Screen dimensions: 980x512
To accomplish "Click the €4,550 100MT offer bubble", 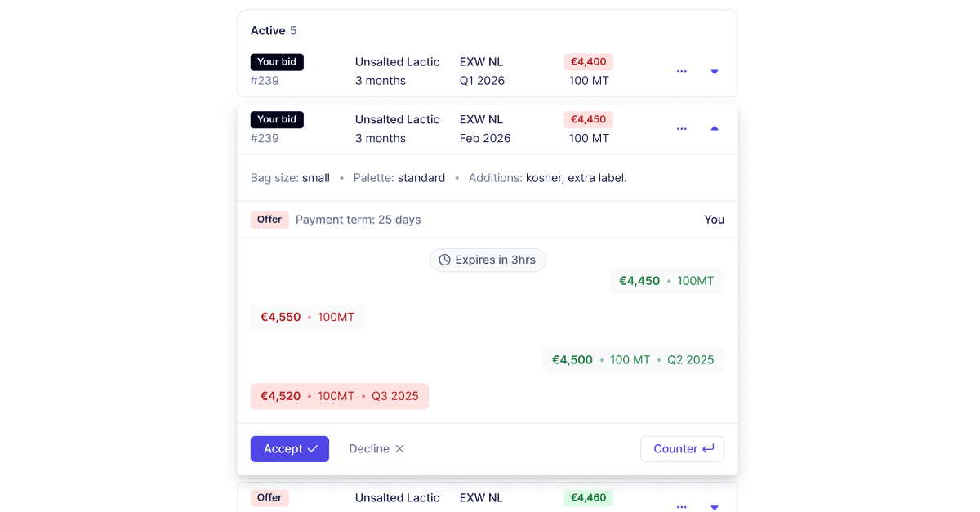I will [x=307, y=318].
